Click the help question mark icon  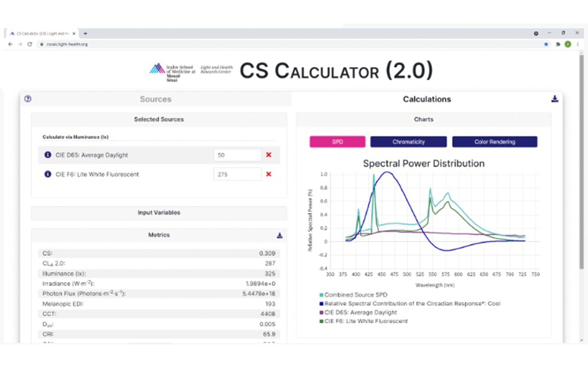coord(28,99)
